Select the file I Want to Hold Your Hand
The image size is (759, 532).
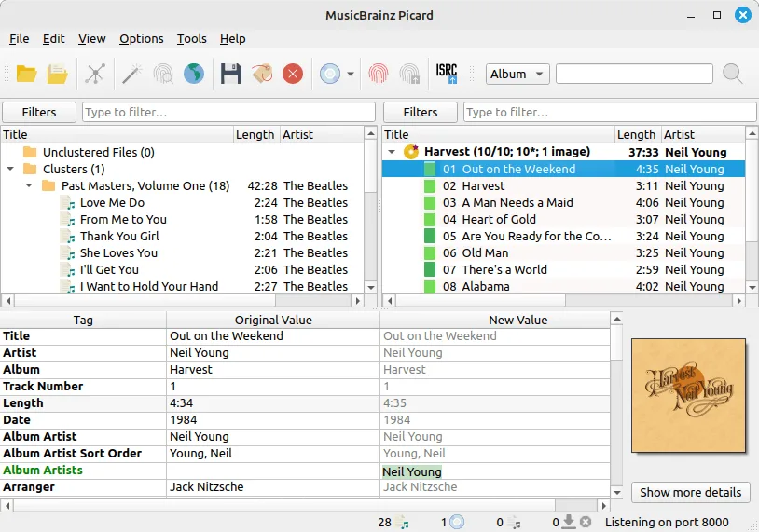coord(183,287)
